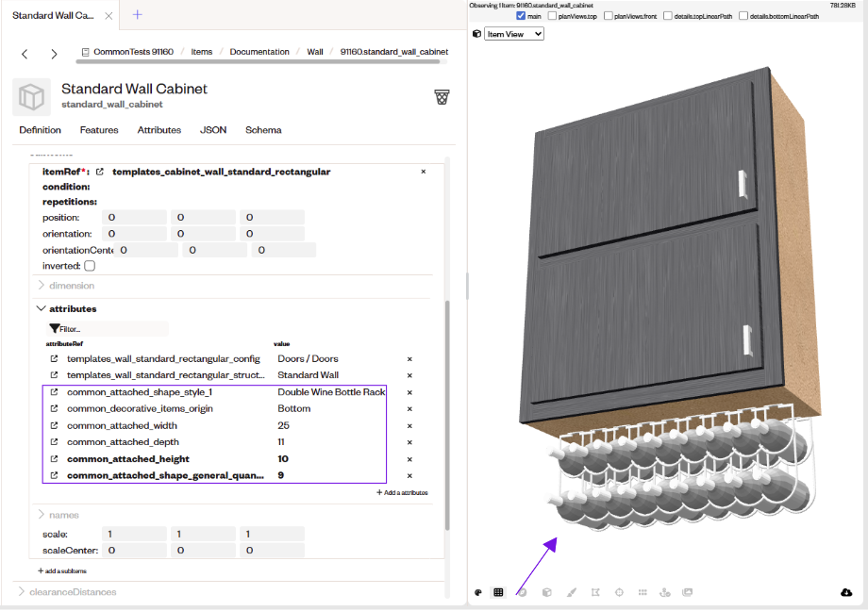Open the itemRef external link icon
This screenshot has width=868, height=611.
(100, 172)
